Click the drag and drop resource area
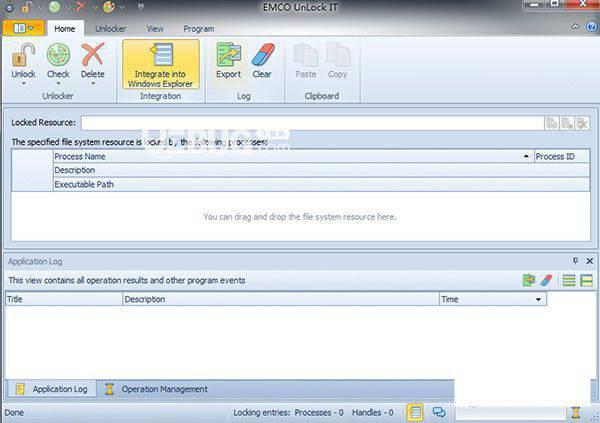Screen dimensions: 600x423 point(300,217)
